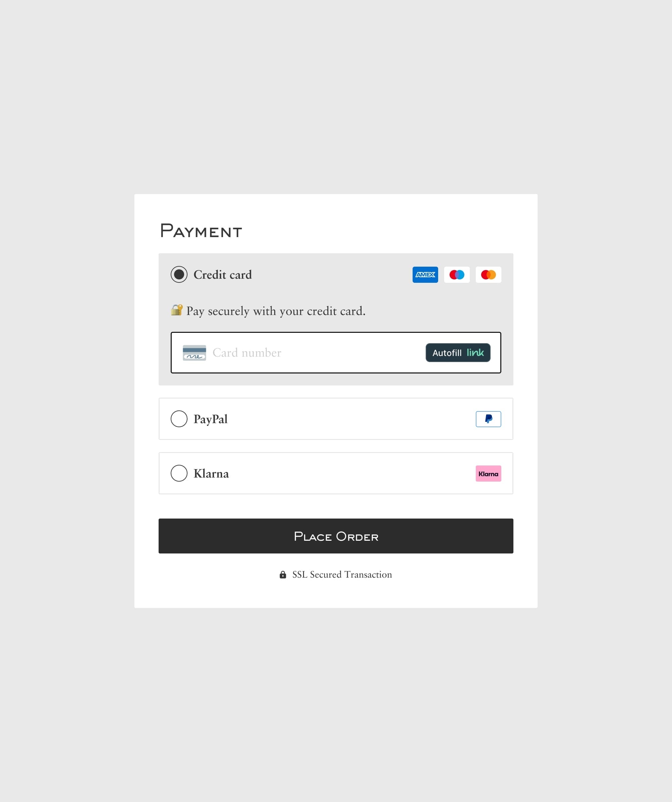This screenshot has height=802, width=672.
Task: Click the pay securely with credit card text
Action: (275, 311)
